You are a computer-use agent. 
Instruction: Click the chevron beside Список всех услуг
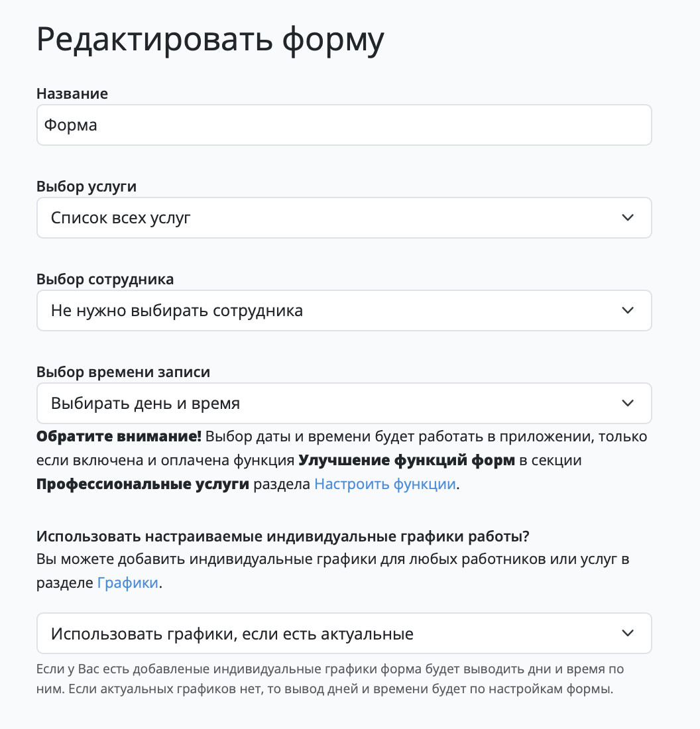(x=628, y=217)
